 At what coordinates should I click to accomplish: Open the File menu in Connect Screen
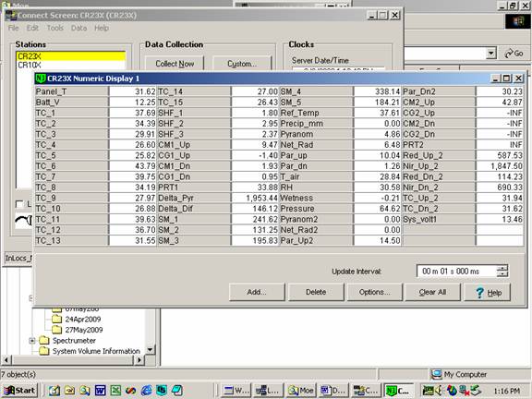pyautogui.click(x=14, y=28)
